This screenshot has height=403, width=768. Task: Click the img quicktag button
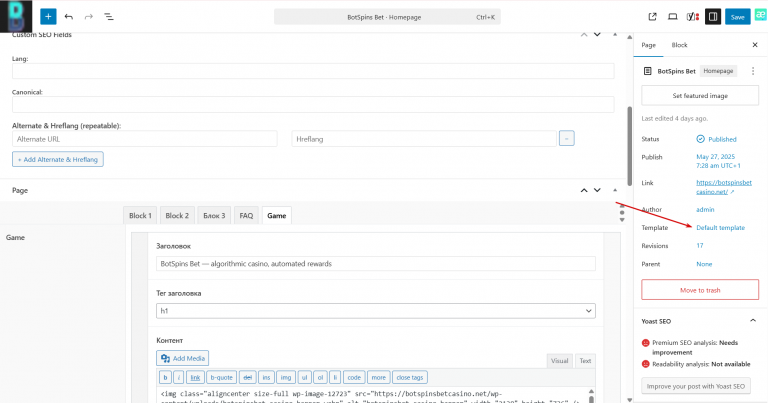286,378
